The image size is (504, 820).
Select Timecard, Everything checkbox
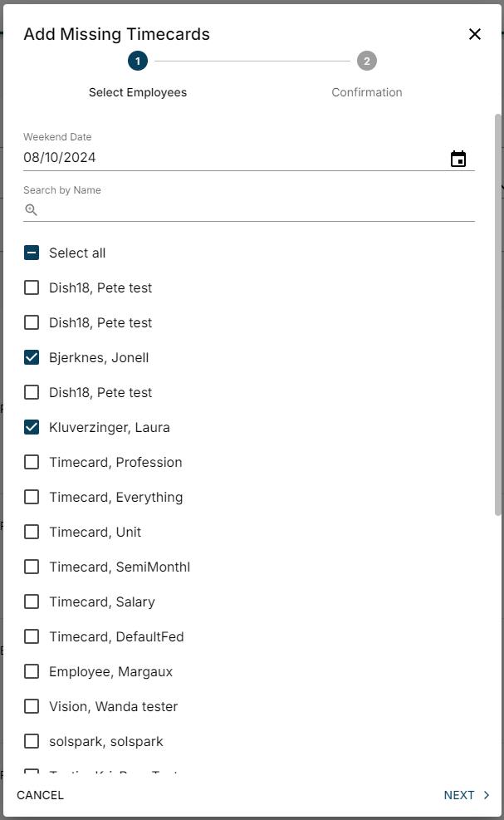pyautogui.click(x=32, y=498)
